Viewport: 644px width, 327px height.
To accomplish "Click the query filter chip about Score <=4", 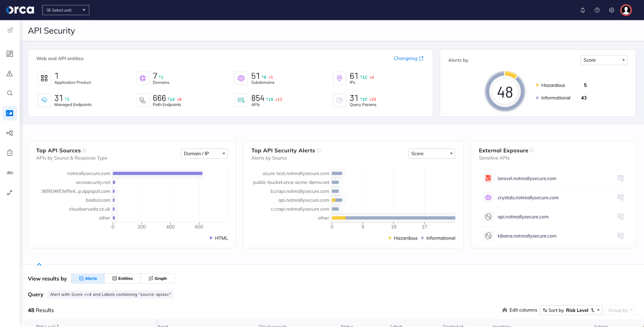I will pos(111,294).
